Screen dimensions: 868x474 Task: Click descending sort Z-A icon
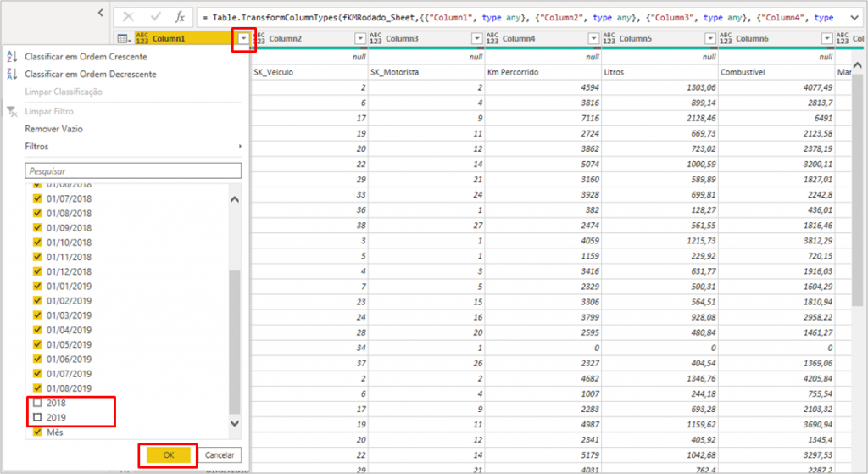click(12, 74)
